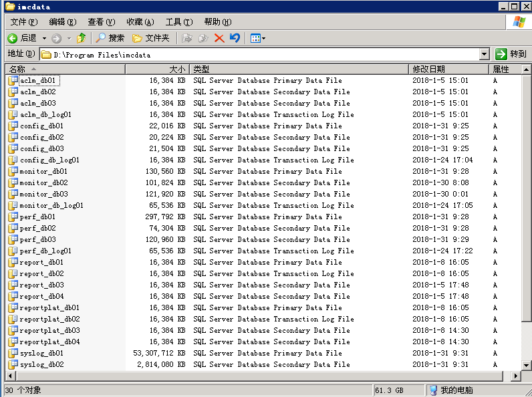532x397 pixels.
Task: Click the config_db03 file name
Action: click(x=41, y=148)
